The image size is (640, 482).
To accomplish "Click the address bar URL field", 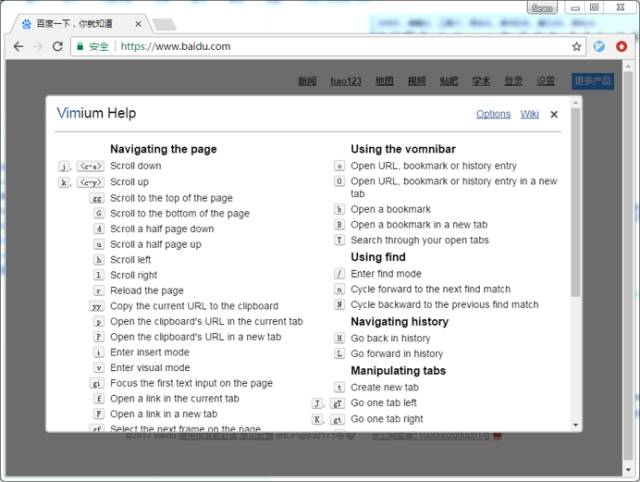I will click(329, 47).
